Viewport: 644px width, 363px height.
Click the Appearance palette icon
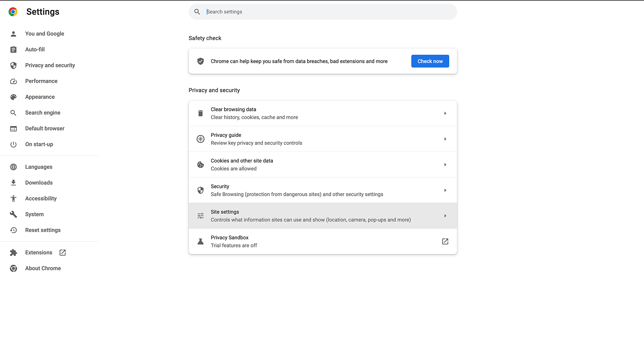pyautogui.click(x=13, y=97)
